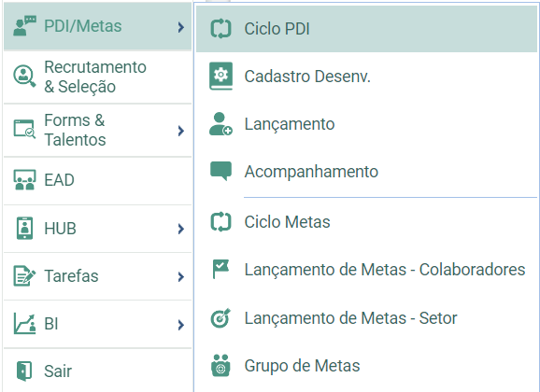Select Grupo de Metas entry
540x392 pixels.
pos(366,366)
